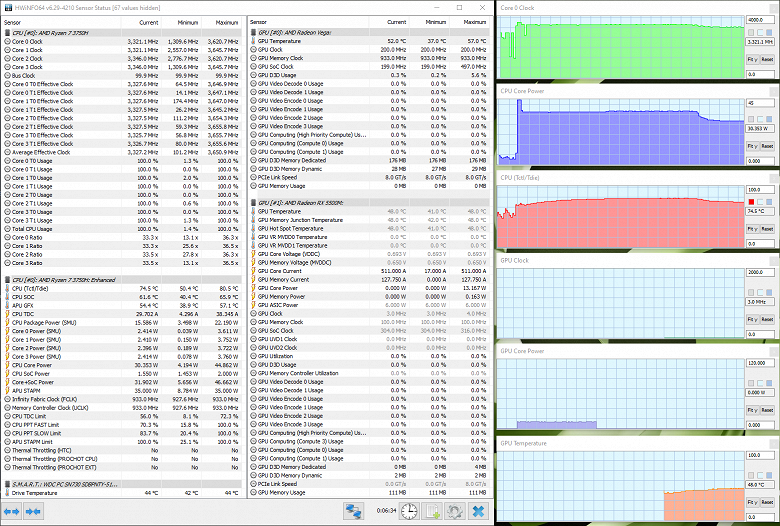Select the CPU [#0]: AMD Ryzen 7 3750H group header
The width and height of the screenshot is (780, 526).
point(121,33)
